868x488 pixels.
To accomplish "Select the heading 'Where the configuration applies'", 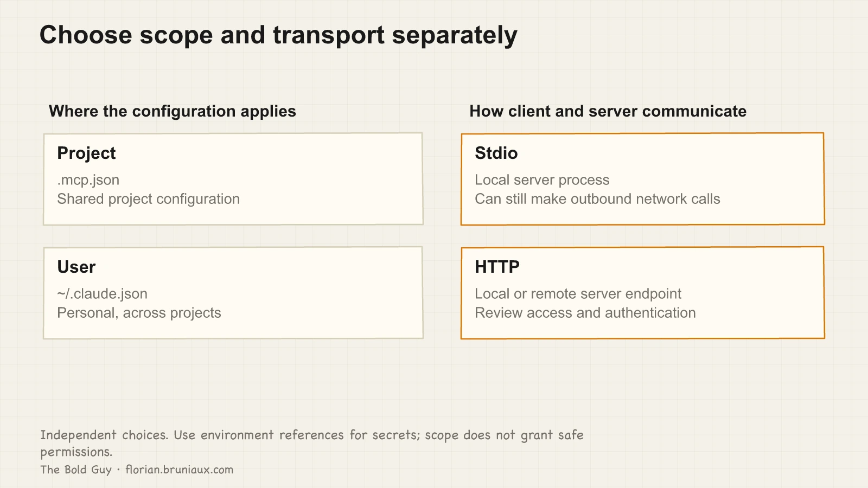I will coord(173,111).
